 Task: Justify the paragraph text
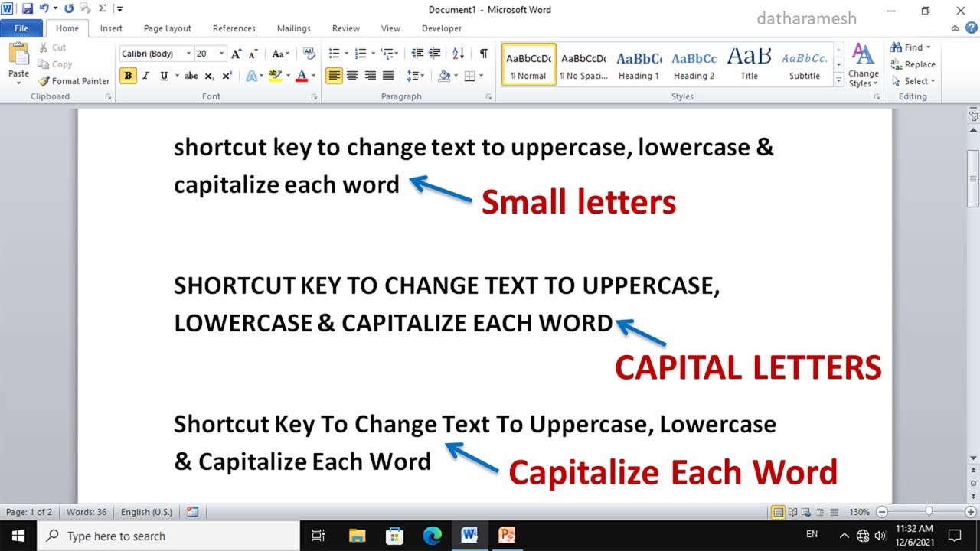(388, 76)
